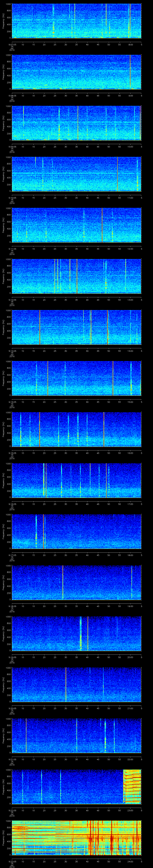
Task: Click the "9:20:05" start time label
Action: 12,708
